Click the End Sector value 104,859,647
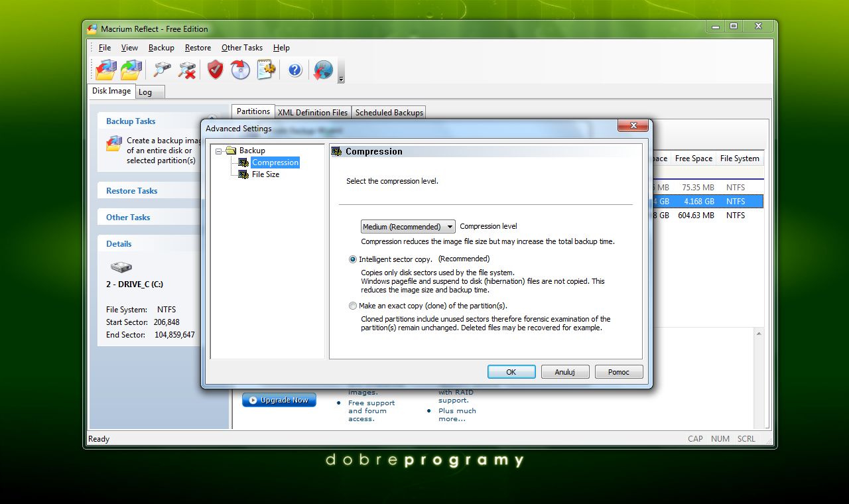Viewport: 849px width, 504px height. pyautogui.click(x=174, y=335)
